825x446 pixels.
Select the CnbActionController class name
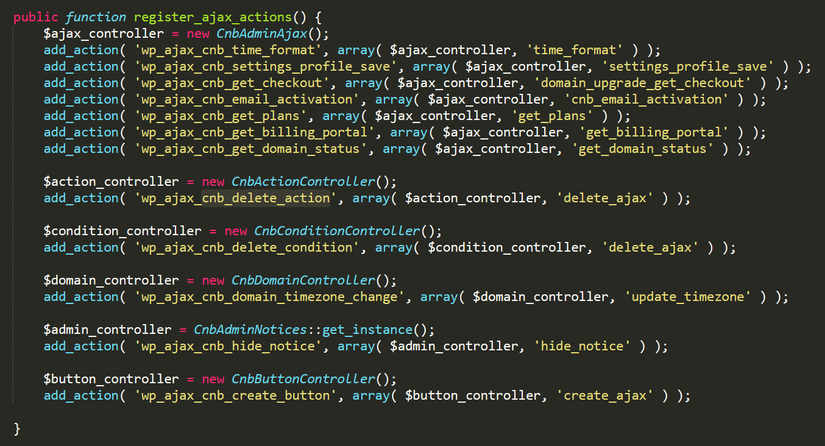tap(304, 181)
